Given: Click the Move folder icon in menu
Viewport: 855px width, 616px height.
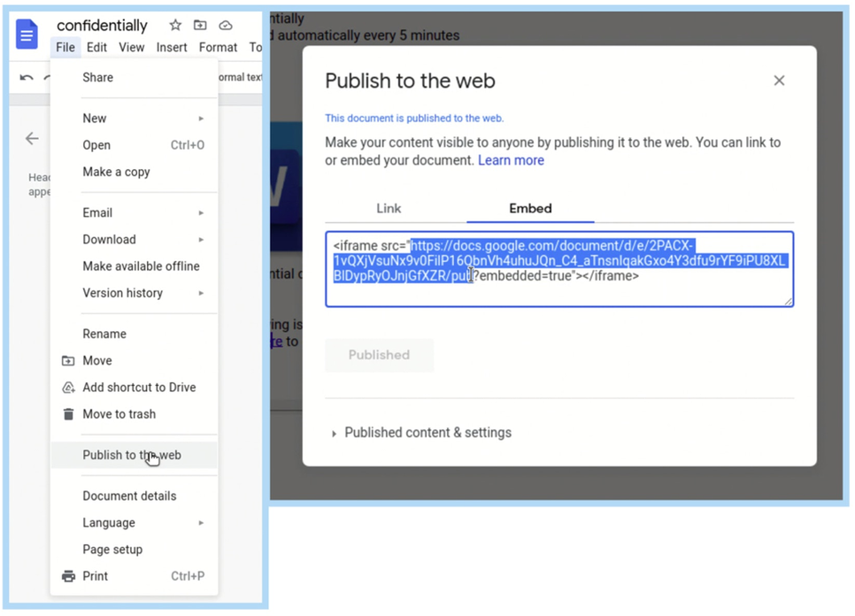Looking at the screenshot, I should tap(68, 360).
